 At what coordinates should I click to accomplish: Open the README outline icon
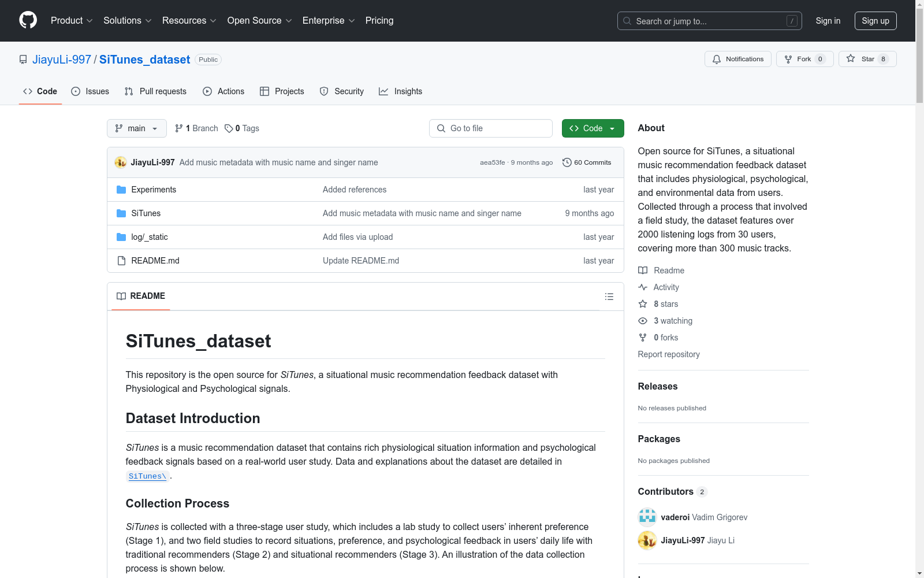(609, 297)
